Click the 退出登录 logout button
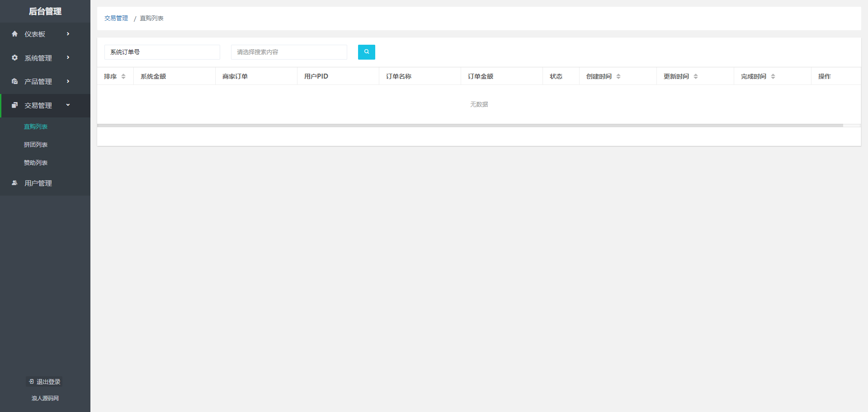 pyautogui.click(x=45, y=382)
